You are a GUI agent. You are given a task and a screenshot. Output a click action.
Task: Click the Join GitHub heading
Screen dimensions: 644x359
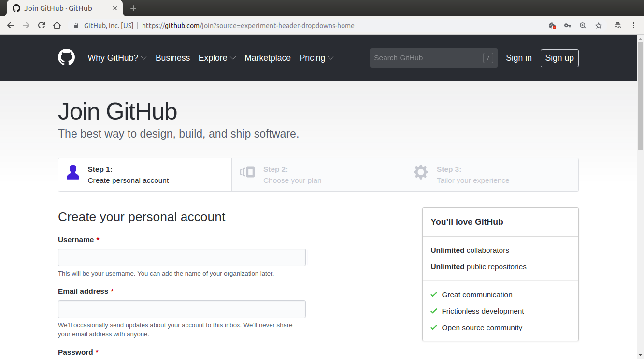(117, 111)
